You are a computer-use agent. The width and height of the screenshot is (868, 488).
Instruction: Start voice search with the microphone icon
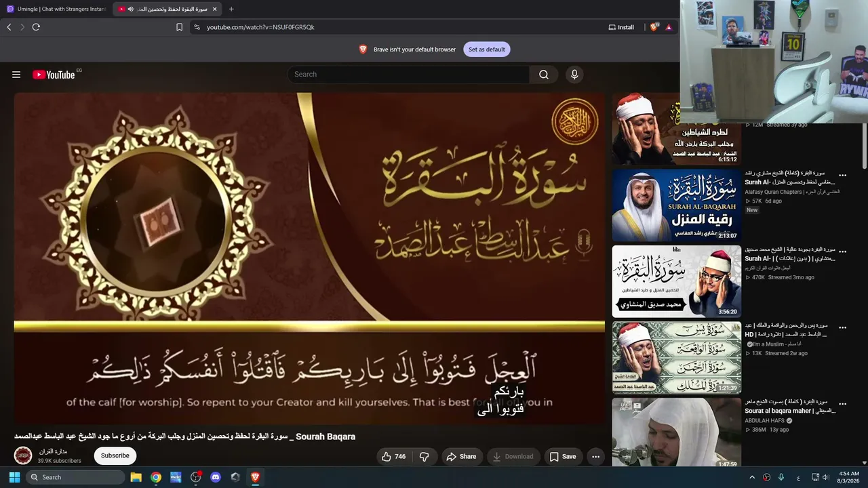coord(574,75)
